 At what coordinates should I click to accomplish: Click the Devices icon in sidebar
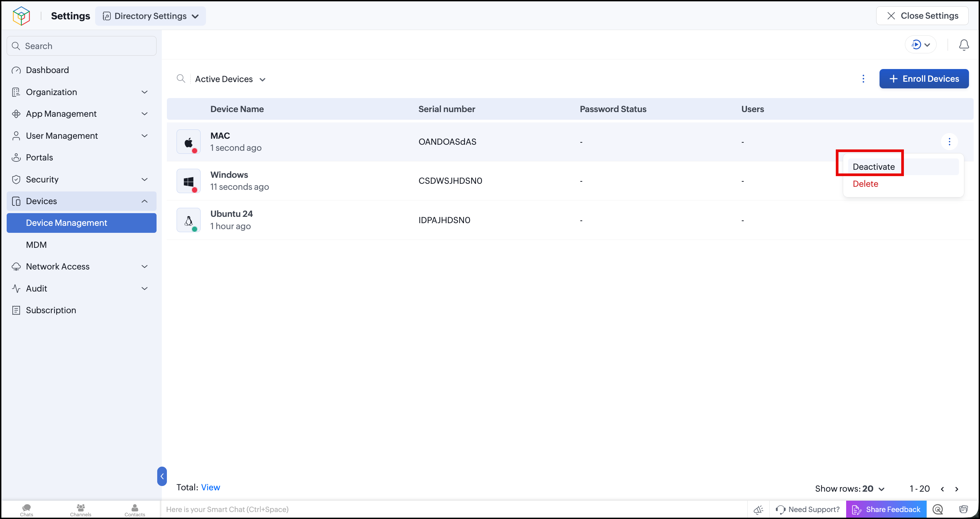(16, 201)
